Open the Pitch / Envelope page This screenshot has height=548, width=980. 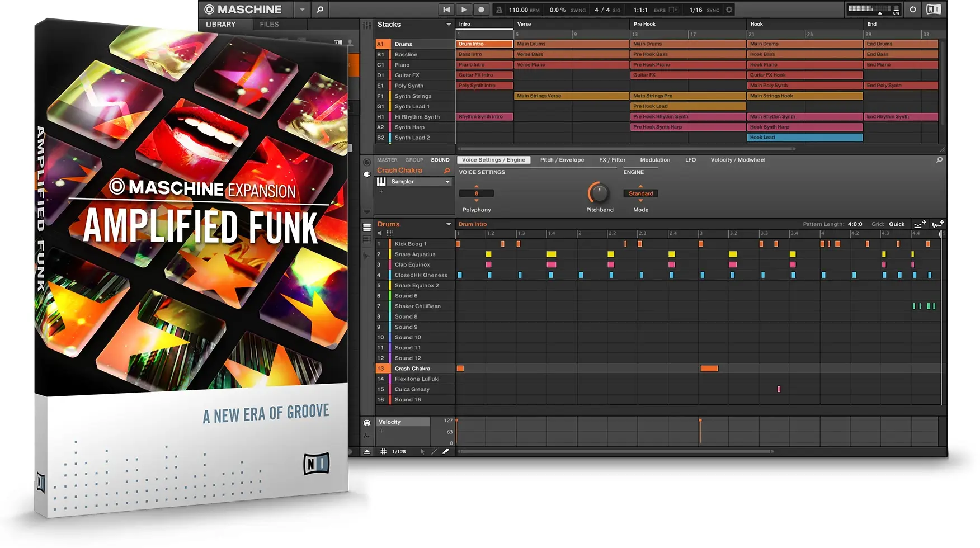(x=562, y=160)
